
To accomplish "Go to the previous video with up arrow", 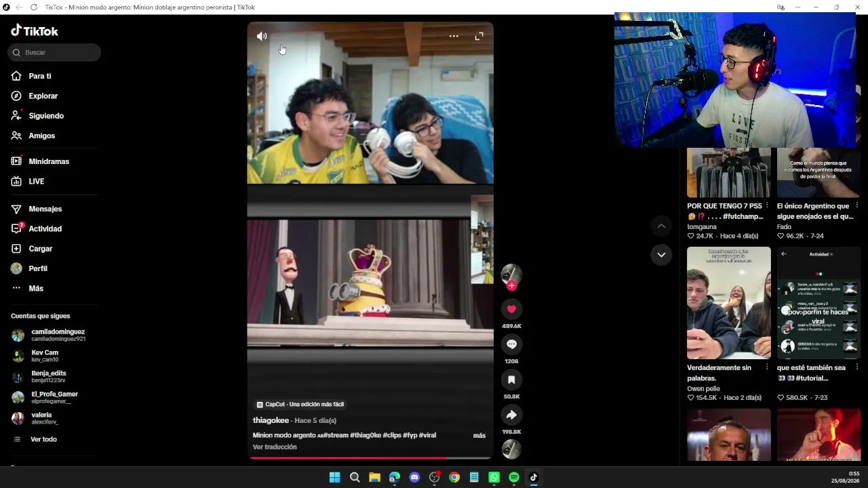I will click(x=661, y=226).
